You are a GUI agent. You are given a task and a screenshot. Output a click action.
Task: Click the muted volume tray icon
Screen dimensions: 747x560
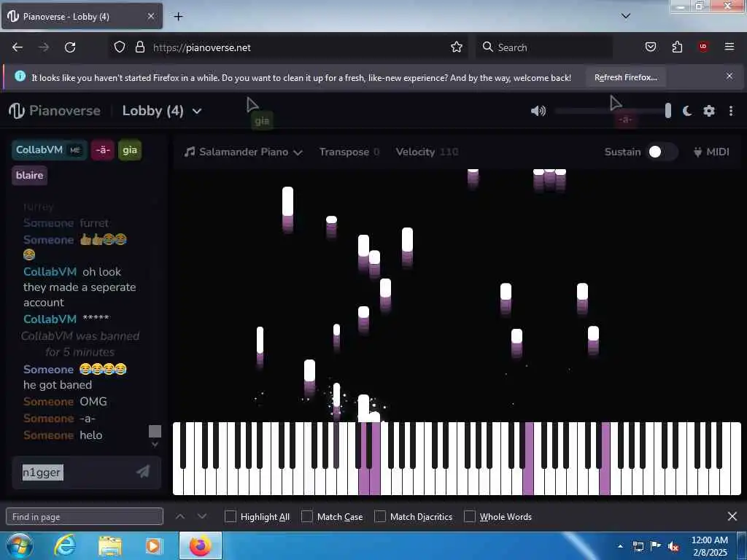click(673, 547)
